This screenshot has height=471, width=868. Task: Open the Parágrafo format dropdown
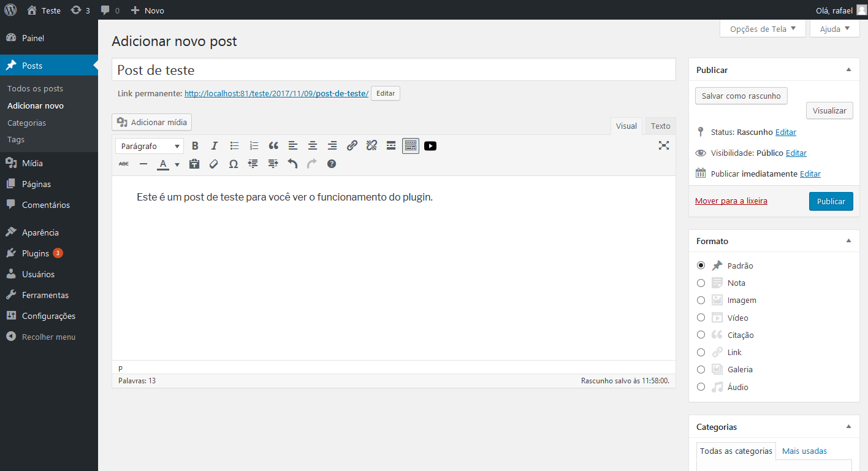tap(150, 146)
